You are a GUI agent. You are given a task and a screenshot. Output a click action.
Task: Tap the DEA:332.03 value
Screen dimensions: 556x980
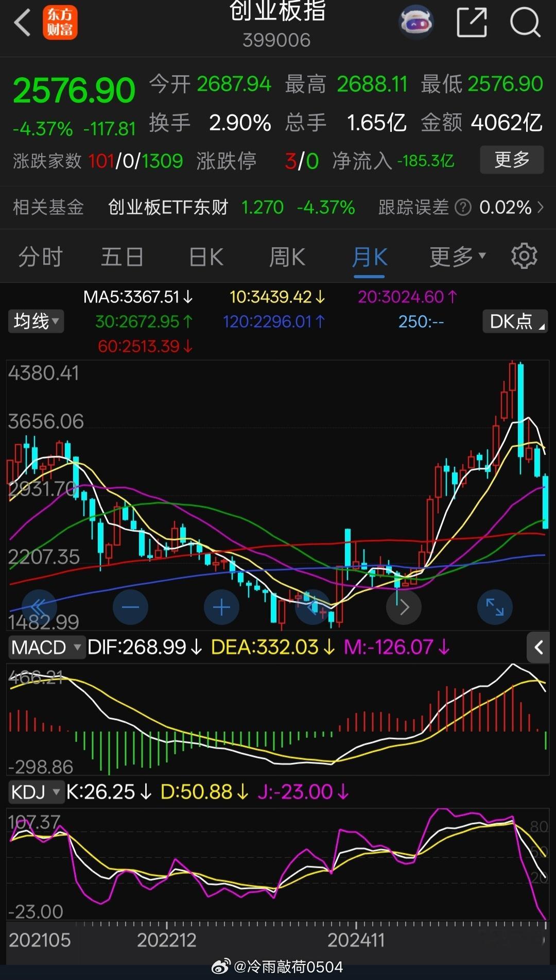273,647
